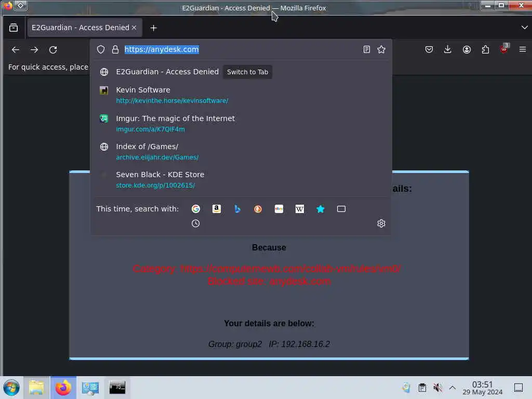532x399 pixels.
Task: Click the 'Blocked site: anydesk.com' text
Action: (269, 281)
